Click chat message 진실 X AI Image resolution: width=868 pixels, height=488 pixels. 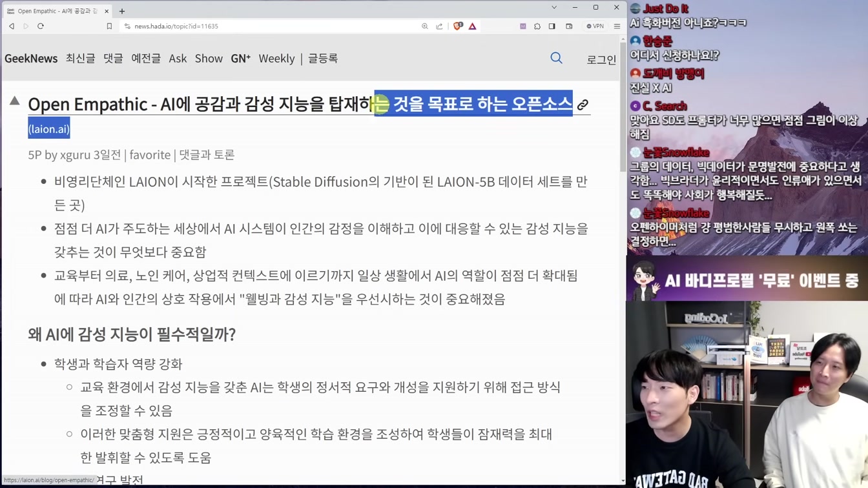click(x=651, y=88)
